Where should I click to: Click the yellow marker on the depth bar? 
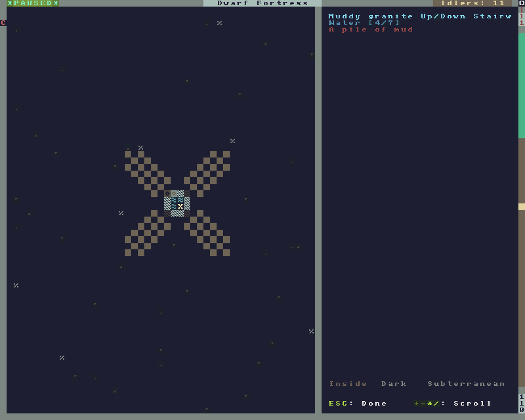coord(522,207)
